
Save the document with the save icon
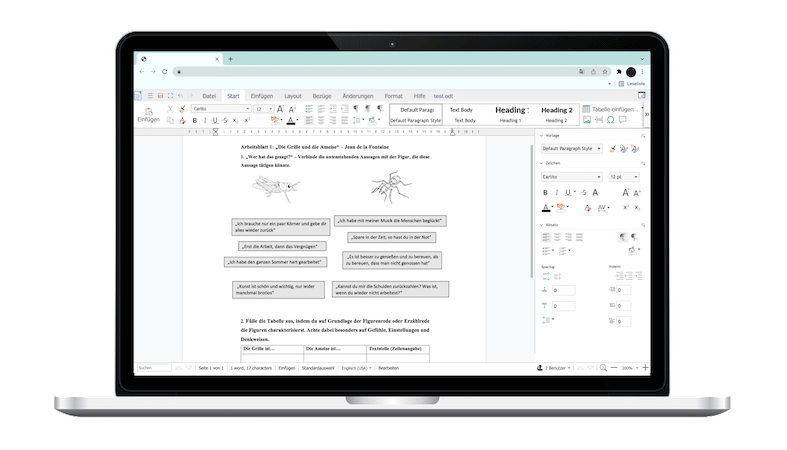pos(160,96)
